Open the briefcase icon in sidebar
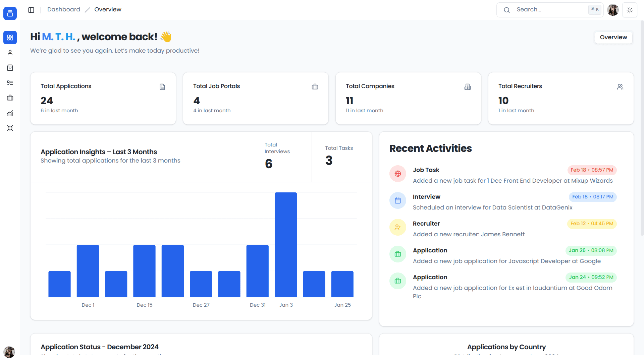 click(x=10, y=98)
